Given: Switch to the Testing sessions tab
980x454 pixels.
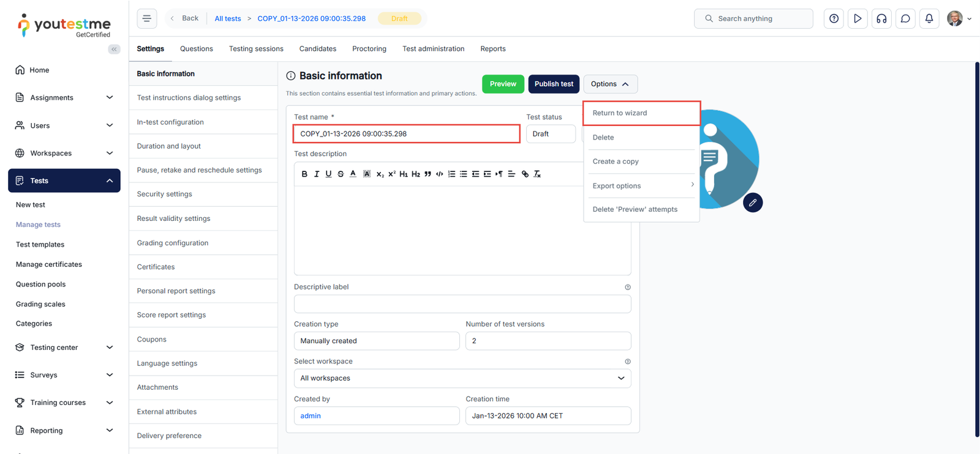Looking at the screenshot, I should tap(256, 49).
